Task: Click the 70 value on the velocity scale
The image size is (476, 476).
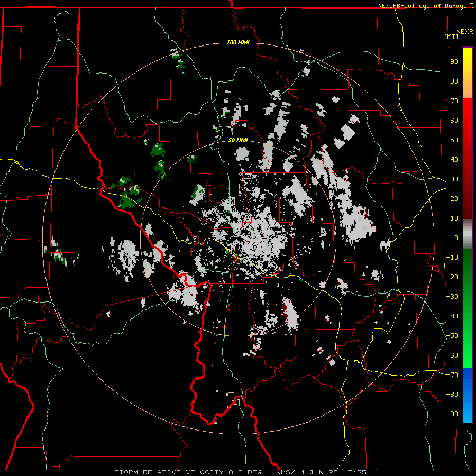Action: pyautogui.click(x=454, y=101)
